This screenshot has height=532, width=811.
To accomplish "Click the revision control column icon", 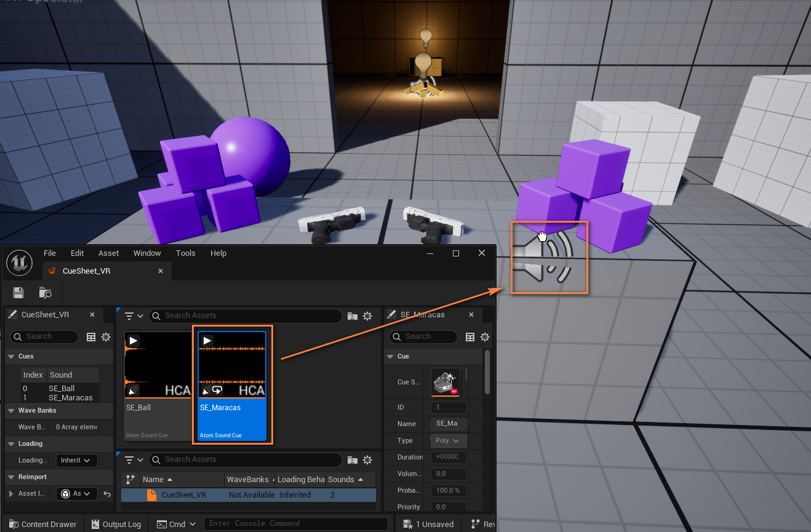I will [130, 480].
